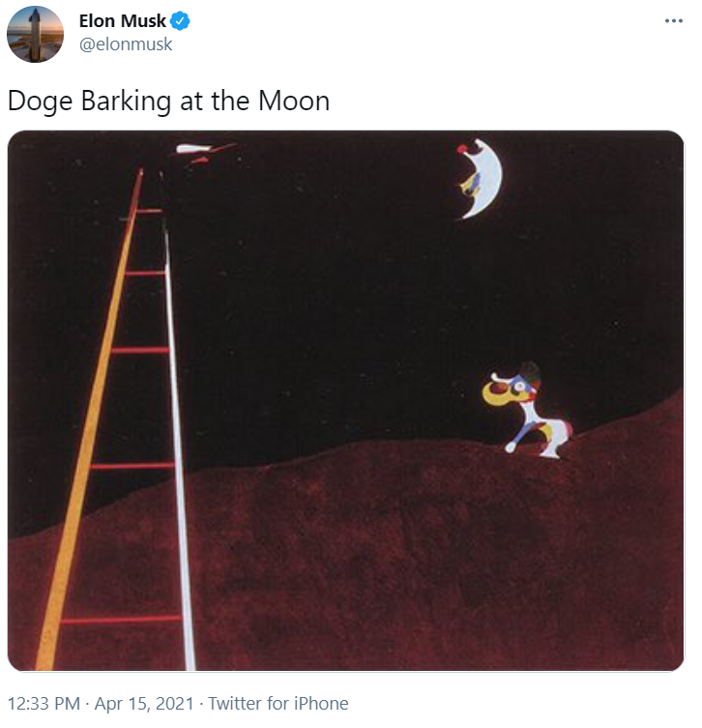Click the lowest red rung of the ladder
Image resolution: width=702 pixels, height=728 pixels.
coord(121,620)
